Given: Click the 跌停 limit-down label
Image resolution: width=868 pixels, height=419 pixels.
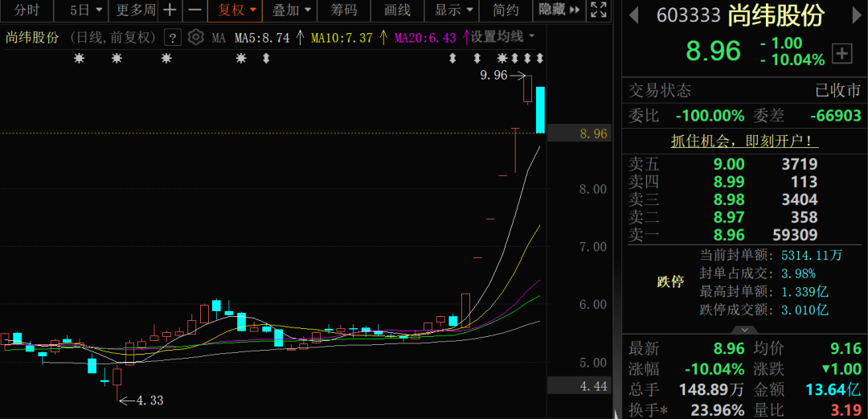Looking at the screenshot, I should pos(670,281).
